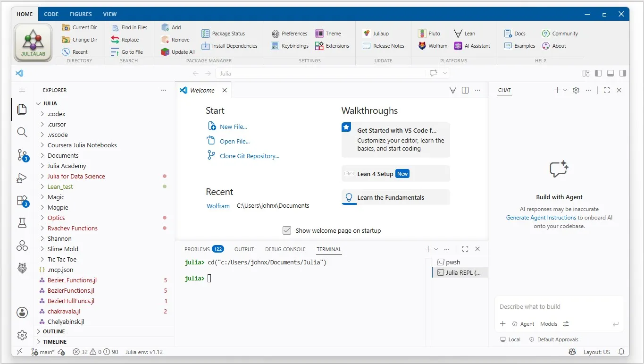Open the Replace tool in the ribbon

click(x=125, y=40)
